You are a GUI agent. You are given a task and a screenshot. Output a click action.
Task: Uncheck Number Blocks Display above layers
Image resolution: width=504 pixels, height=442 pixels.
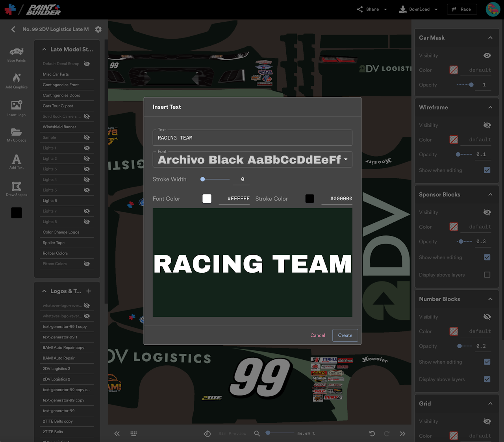point(487,379)
